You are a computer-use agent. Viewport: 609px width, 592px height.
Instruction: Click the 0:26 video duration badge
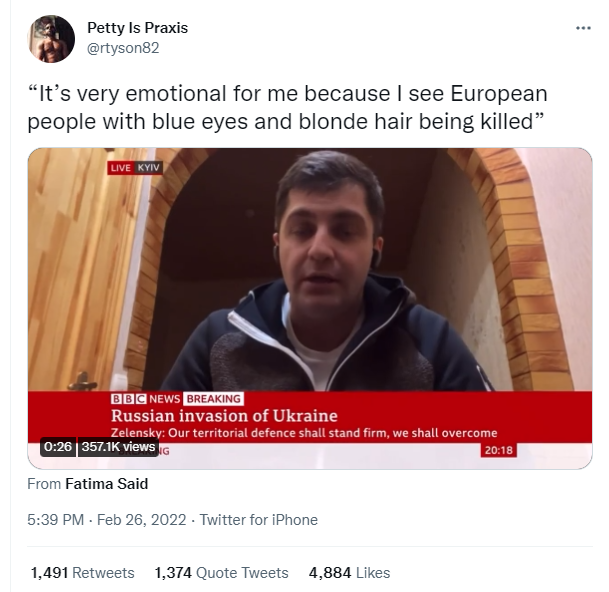[57, 447]
